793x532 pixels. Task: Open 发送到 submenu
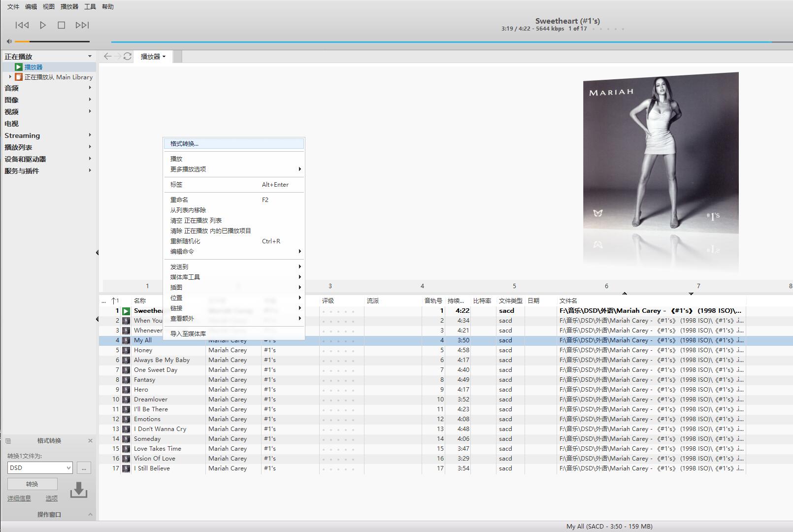[x=234, y=266]
